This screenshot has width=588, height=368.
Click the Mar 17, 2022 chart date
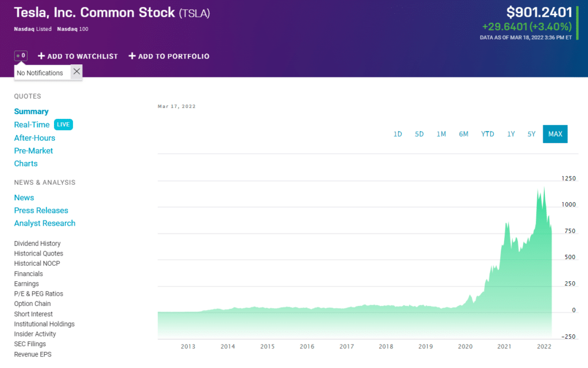(x=177, y=106)
